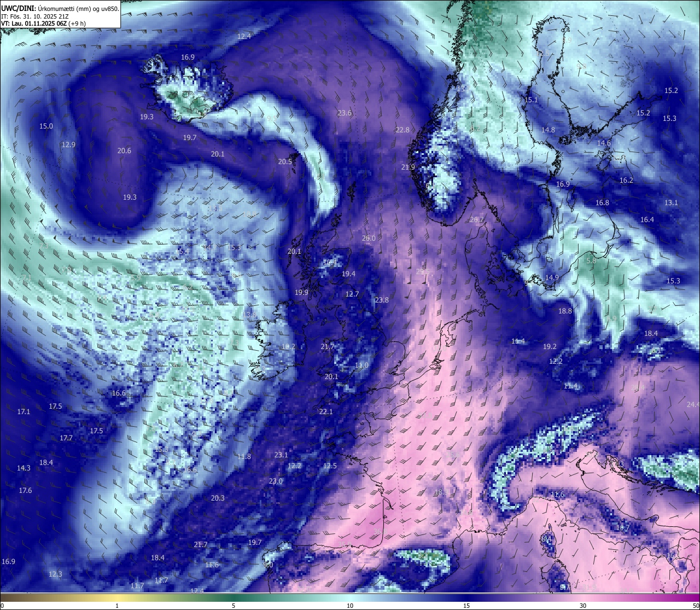Click the 23.8 value label

[382, 300]
